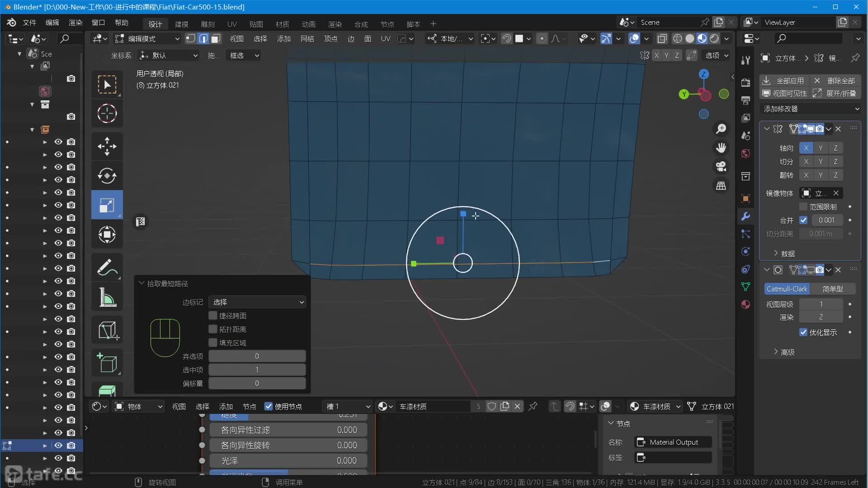Click 视图层级 value field
The height and width of the screenshot is (488, 868).
821,304
